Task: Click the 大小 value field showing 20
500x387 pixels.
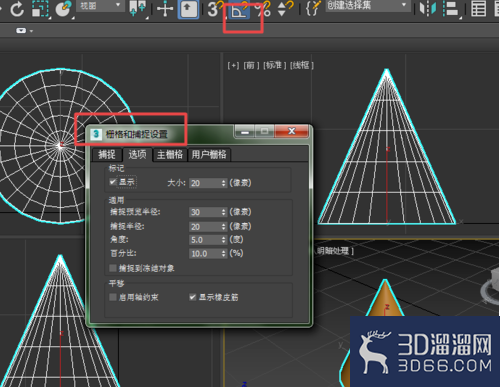Action: pyautogui.click(x=205, y=183)
